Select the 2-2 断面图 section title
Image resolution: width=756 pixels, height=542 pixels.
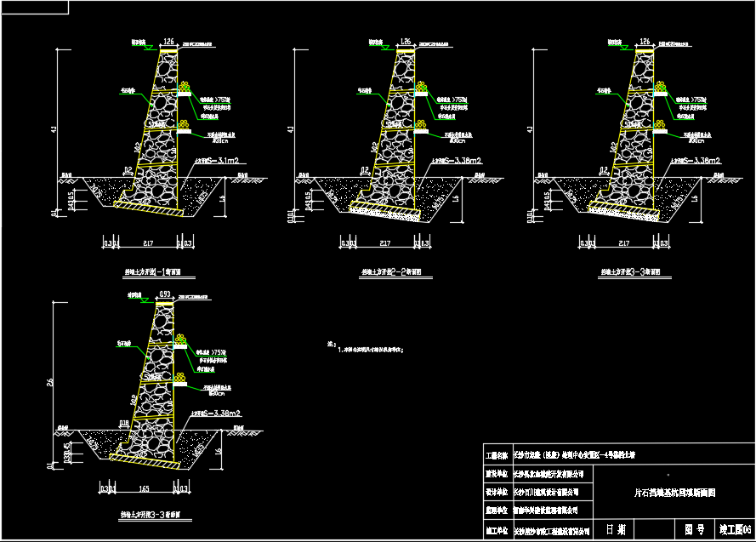point(391,272)
